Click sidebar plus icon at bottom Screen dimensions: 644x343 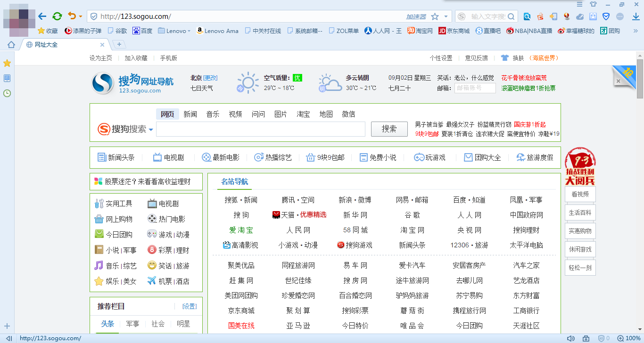(7, 326)
